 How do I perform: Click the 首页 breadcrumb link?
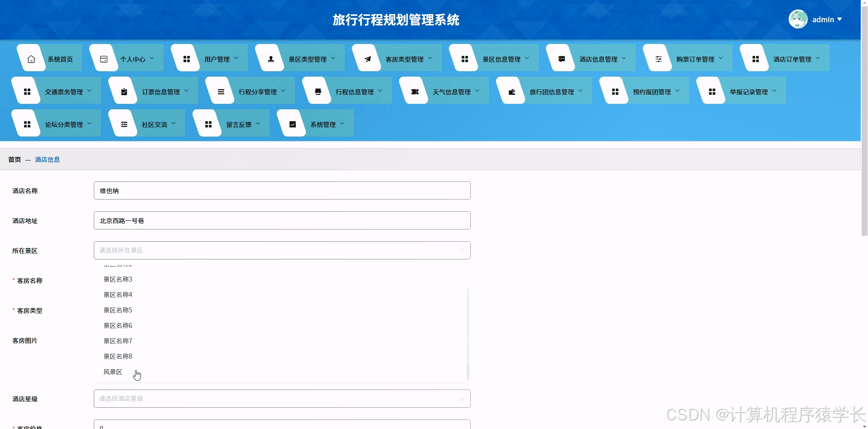click(x=14, y=159)
